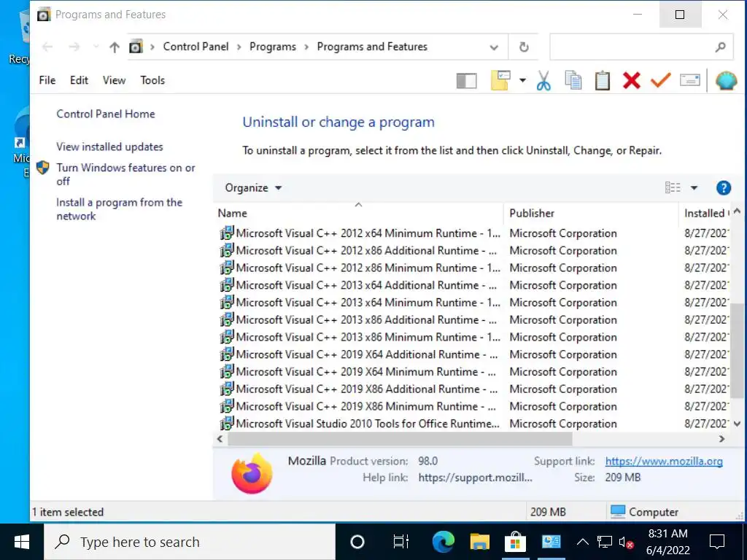Click Control Panel in address breadcrumb

[196, 47]
